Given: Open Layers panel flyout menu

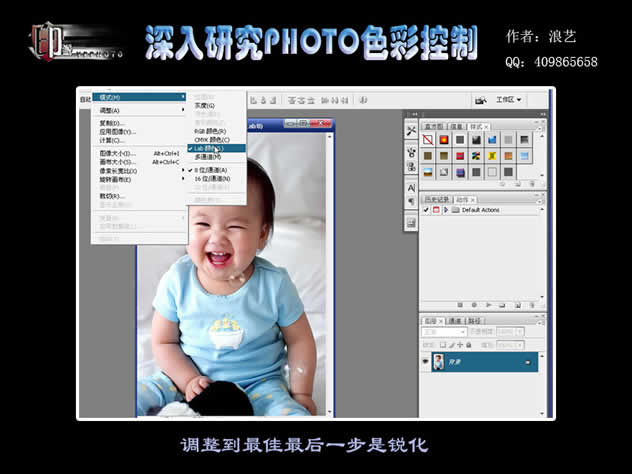Looking at the screenshot, I should (x=539, y=321).
